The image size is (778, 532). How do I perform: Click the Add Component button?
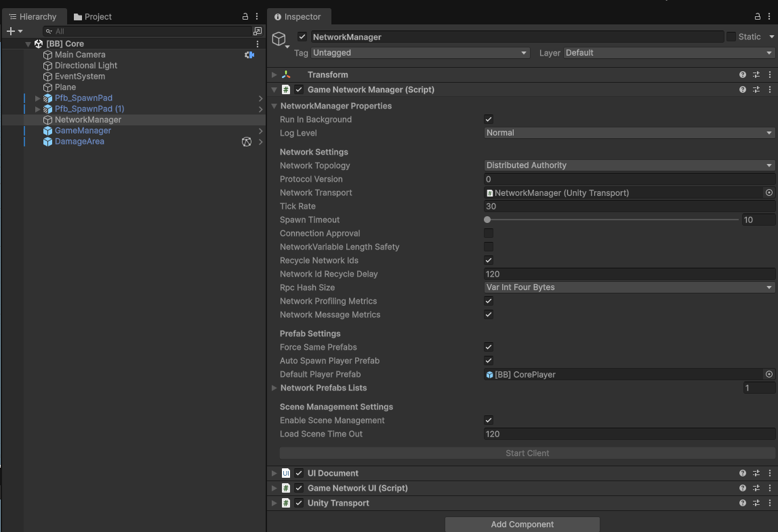coord(521,524)
